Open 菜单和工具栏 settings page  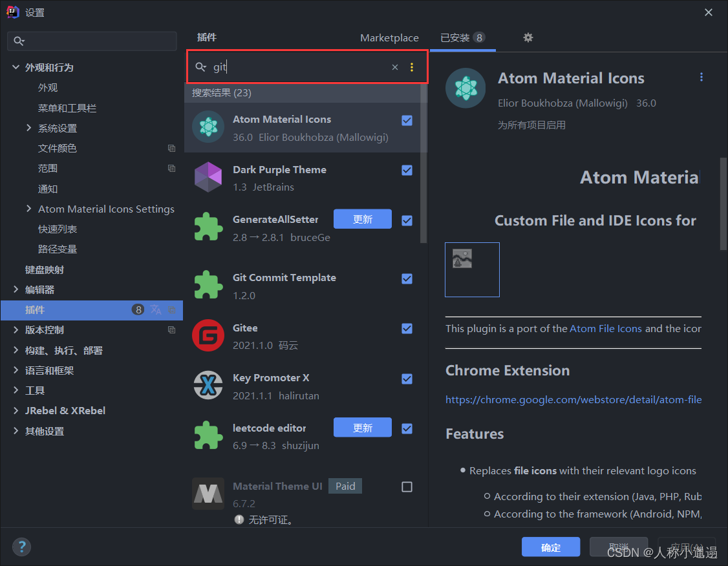[67, 108]
